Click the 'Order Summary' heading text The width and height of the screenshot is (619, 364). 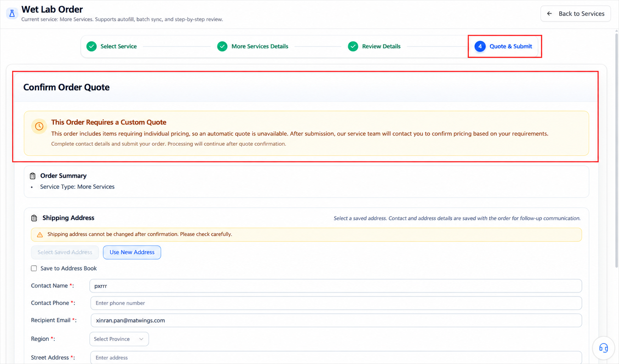(x=63, y=176)
